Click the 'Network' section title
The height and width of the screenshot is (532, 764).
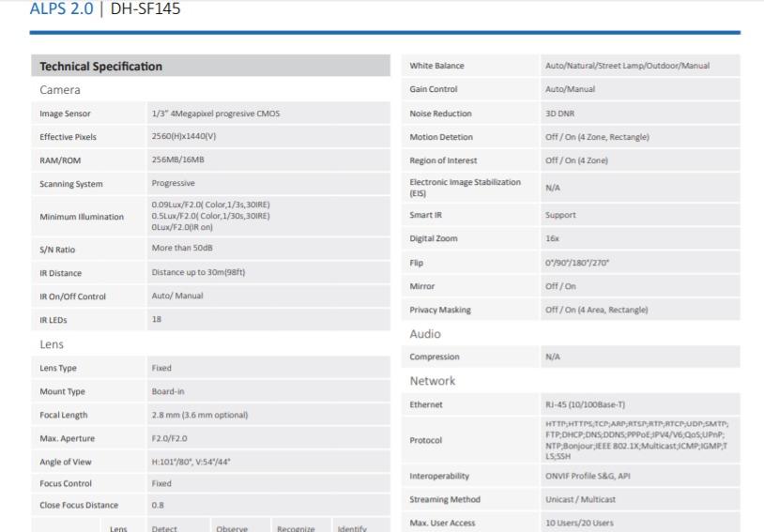(x=433, y=381)
